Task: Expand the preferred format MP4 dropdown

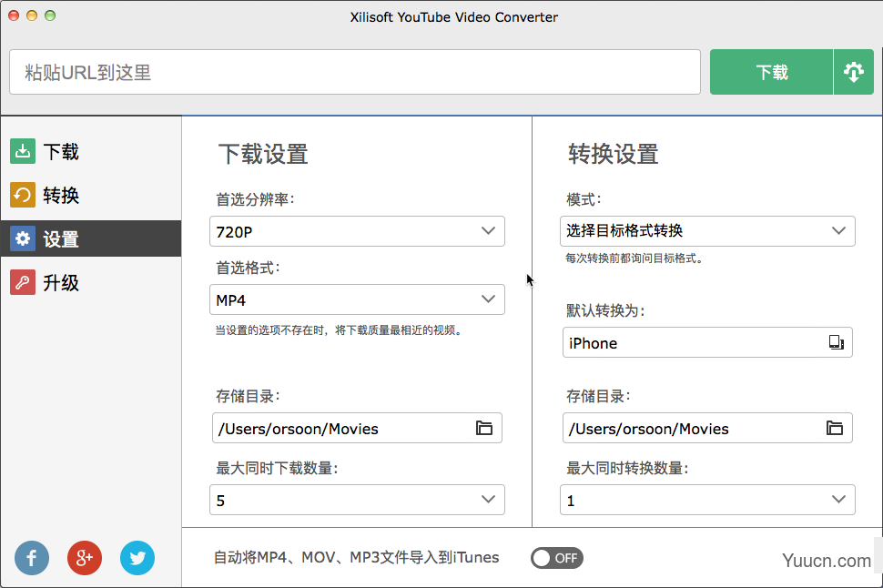Action: click(x=357, y=299)
